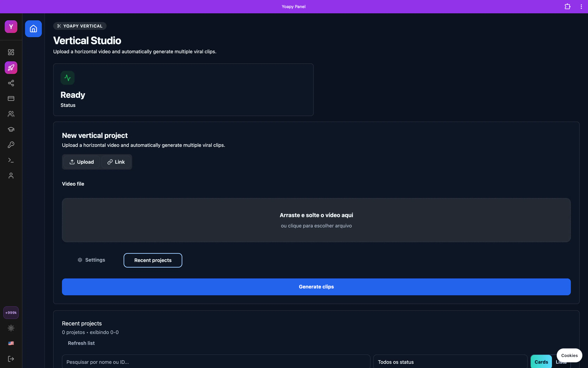Switch to the Link tab
The image size is (588, 368).
coord(116,162)
